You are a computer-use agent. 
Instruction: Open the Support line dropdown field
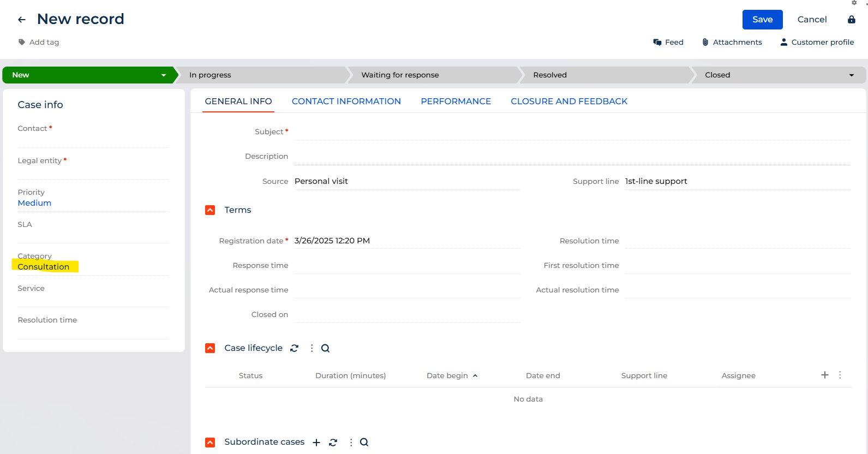(738, 181)
